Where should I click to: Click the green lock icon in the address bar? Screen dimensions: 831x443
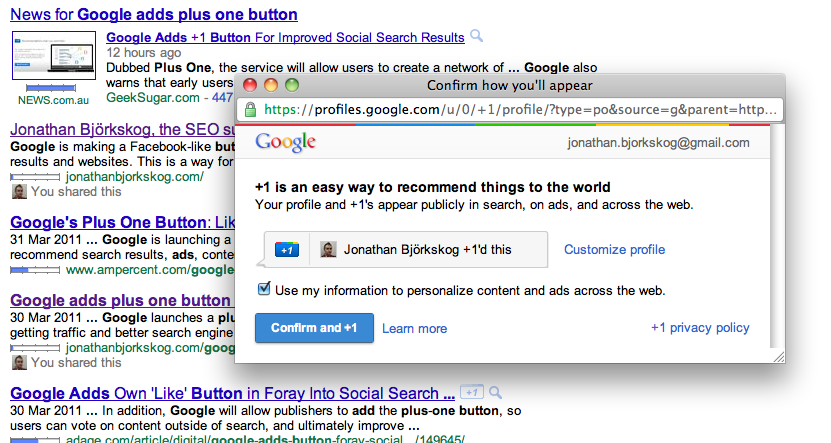click(250, 110)
